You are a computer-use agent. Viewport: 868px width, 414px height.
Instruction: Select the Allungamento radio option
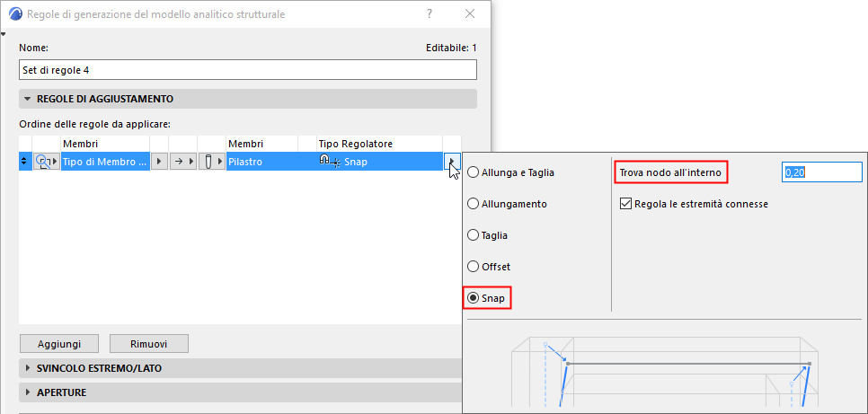pos(508,204)
